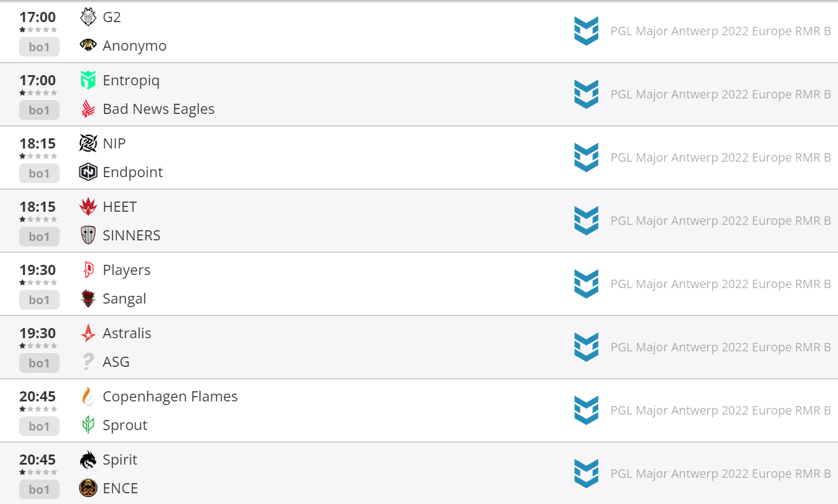Open the Bad News Eagles team link
The width and height of the screenshot is (838, 504).
coord(158,109)
